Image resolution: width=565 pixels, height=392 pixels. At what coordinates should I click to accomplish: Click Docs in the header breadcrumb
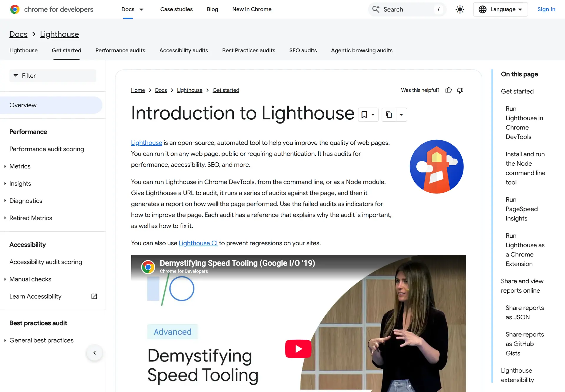pos(18,34)
